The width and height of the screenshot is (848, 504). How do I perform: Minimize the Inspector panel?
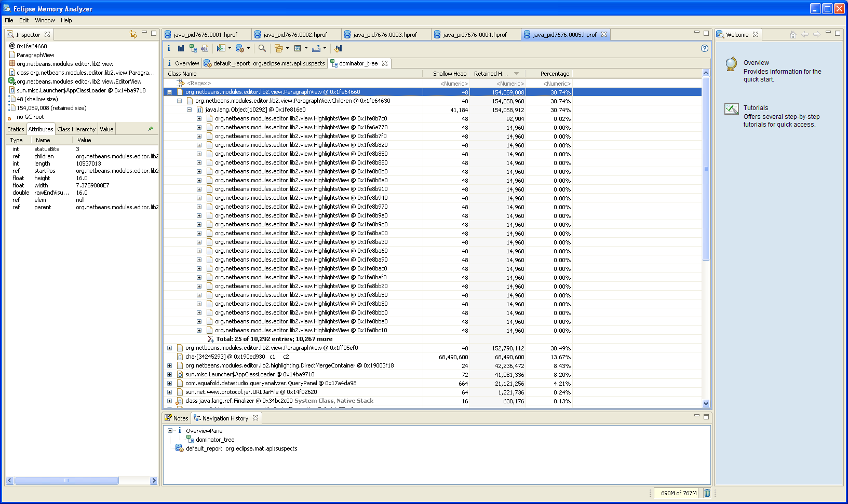(144, 32)
